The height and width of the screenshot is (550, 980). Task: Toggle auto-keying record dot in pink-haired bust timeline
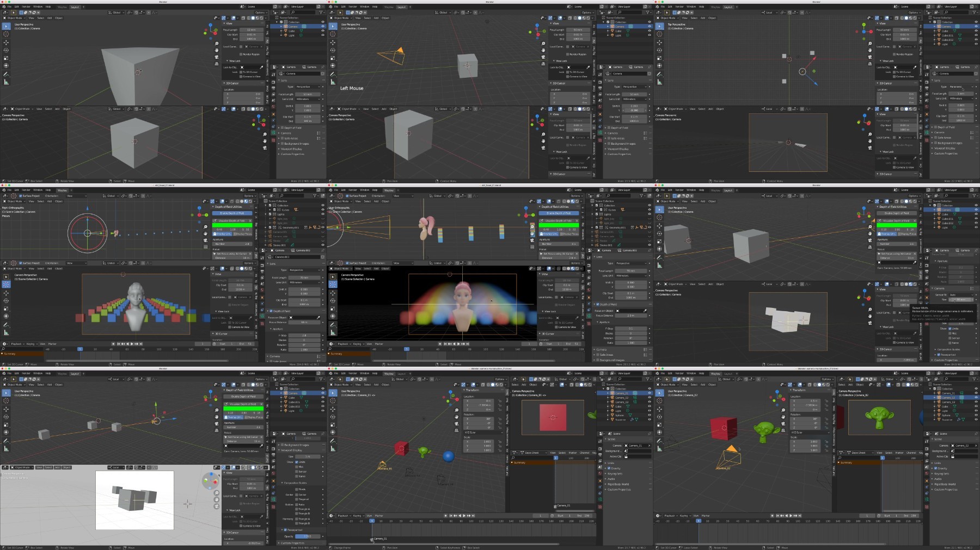click(x=440, y=344)
